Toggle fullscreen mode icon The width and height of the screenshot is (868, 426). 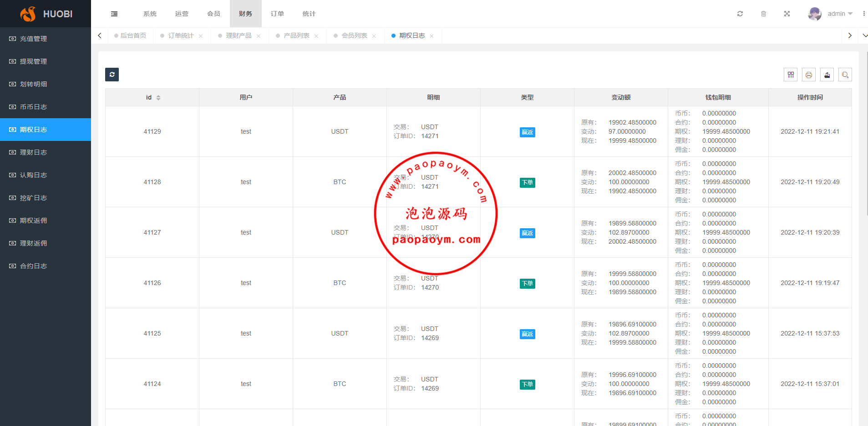787,14
